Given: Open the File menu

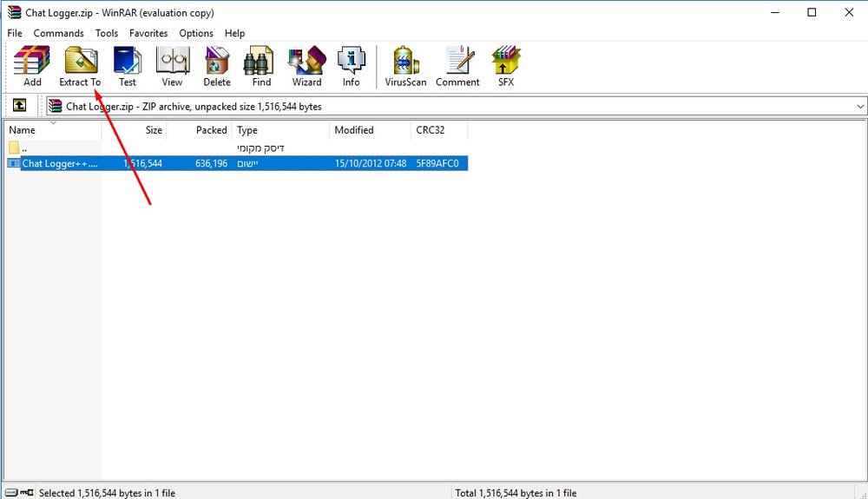Looking at the screenshot, I should (x=15, y=33).
